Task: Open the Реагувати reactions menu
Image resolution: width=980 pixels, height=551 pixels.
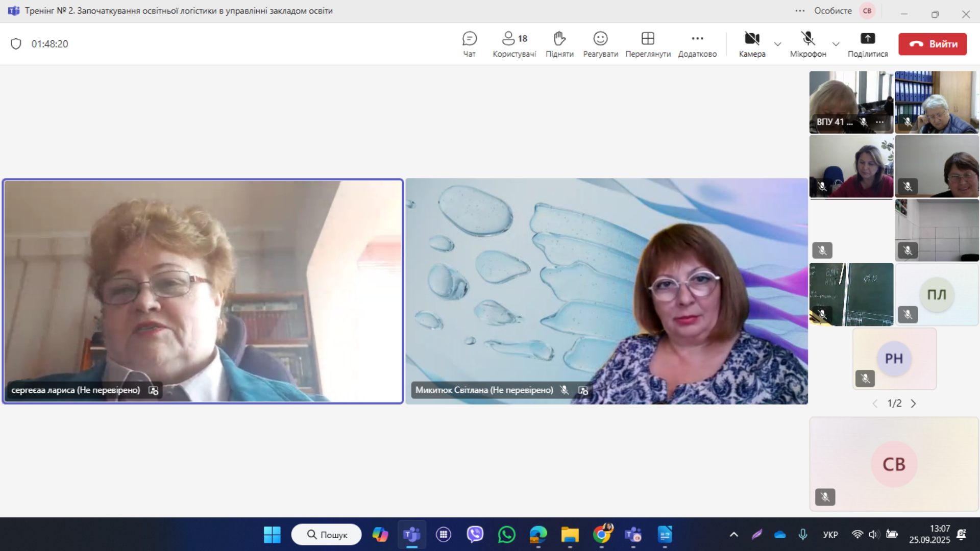Action: 600,44
